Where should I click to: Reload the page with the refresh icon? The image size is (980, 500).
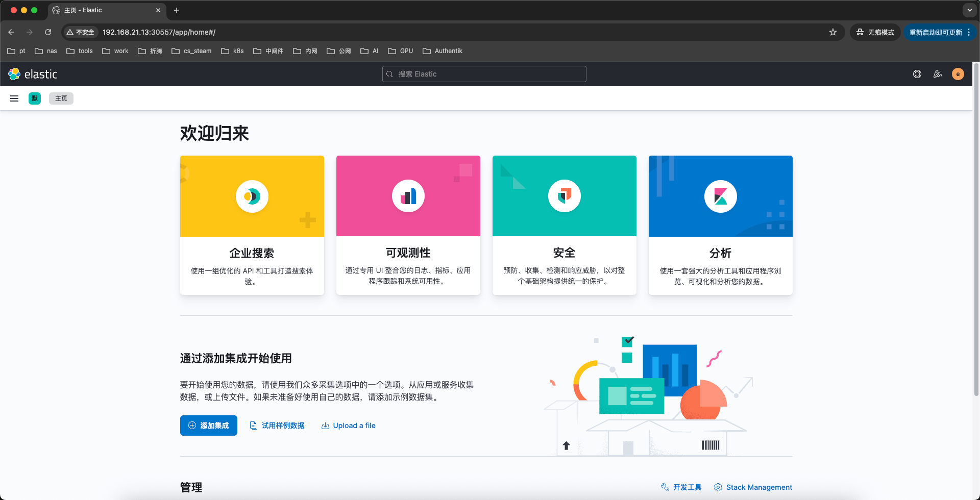tap(47, 32)
